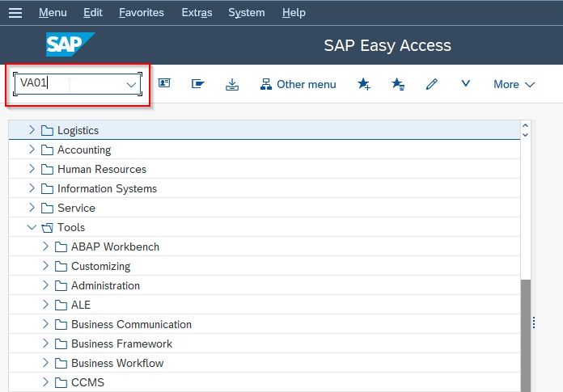Open the Help menu
This screenshot has width=563, height=392.
click(x=294, y=13)
